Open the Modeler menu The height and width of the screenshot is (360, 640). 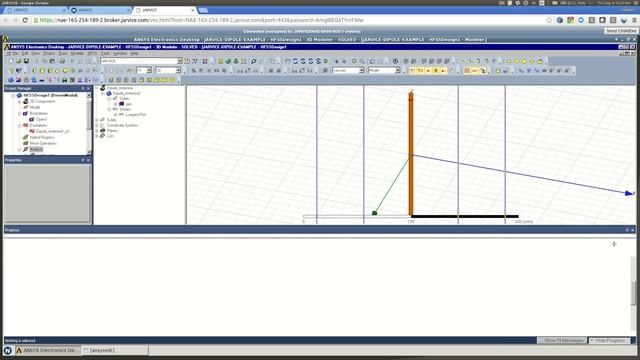[x=77, y=53]
